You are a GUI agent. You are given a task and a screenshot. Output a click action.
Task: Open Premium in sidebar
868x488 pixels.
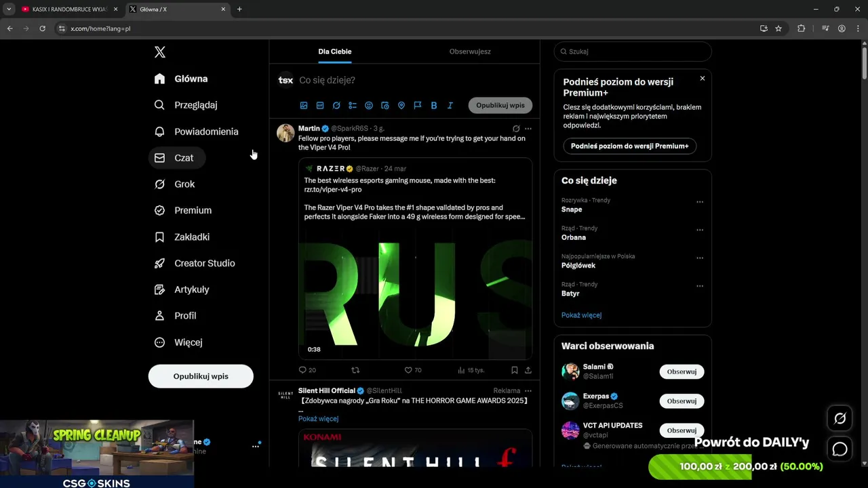183,210
